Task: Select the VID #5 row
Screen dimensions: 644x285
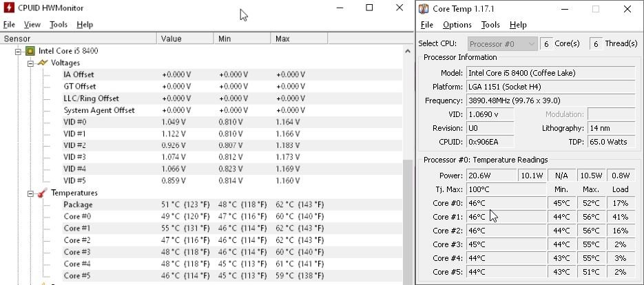Action: pyautogui.click(x=232, y=180)
